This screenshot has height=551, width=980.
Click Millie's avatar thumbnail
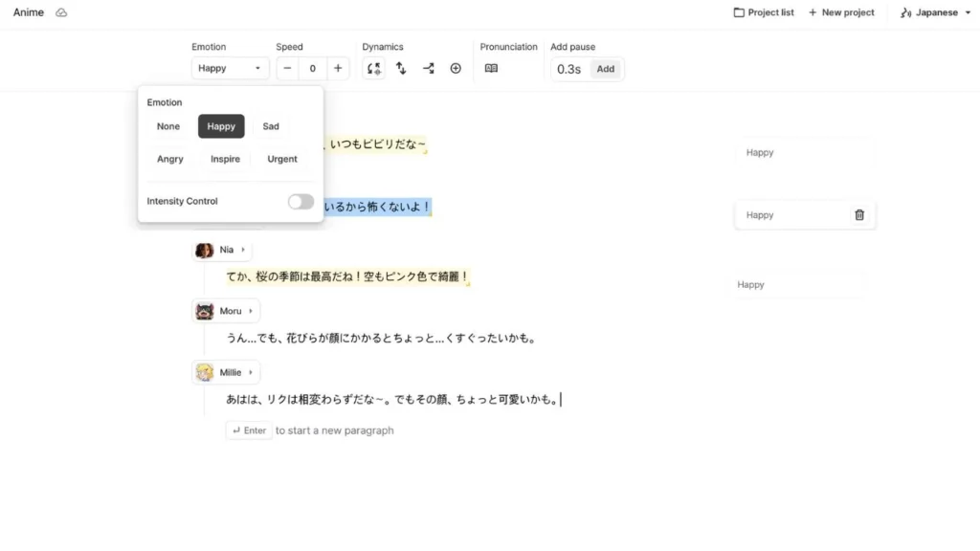pyautogui.click(x=205, y=372)
